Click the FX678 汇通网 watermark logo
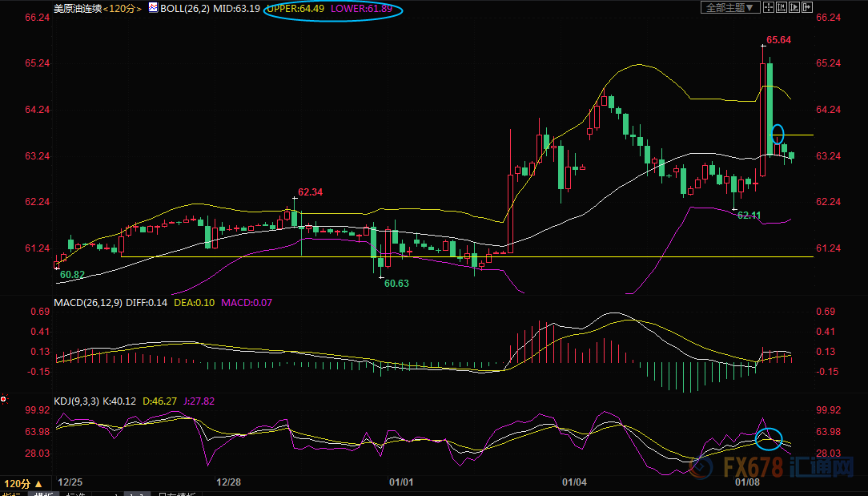The image size is (868, 496). click(x=790, y=468)
